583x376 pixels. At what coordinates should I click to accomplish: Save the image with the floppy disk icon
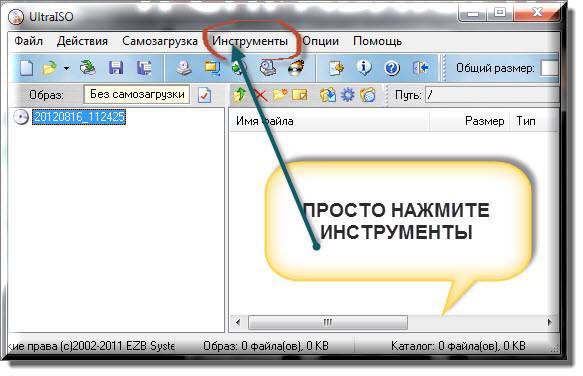pos(116,68)
